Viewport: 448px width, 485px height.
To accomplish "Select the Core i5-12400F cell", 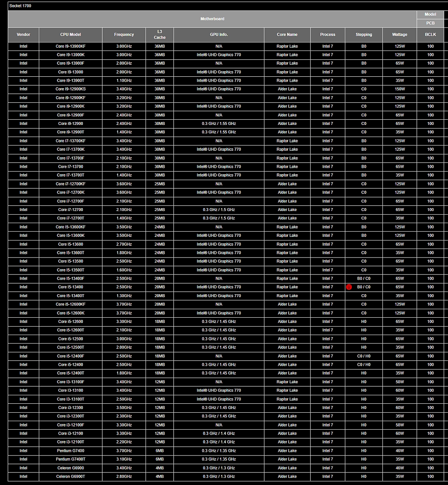I will tap(71, 356).
